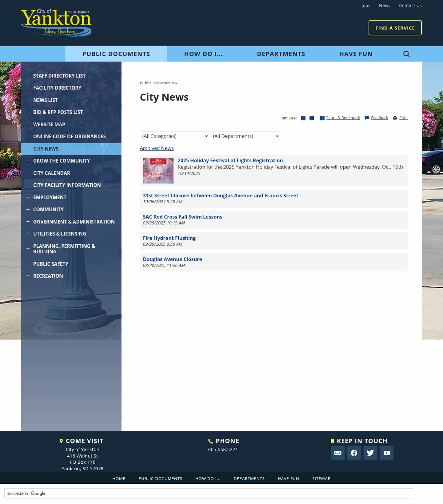Click the Holiday Festival of Lights thumbnail
Image resolution: width=443 pixels, height=504 pixels.
(158, 171)
